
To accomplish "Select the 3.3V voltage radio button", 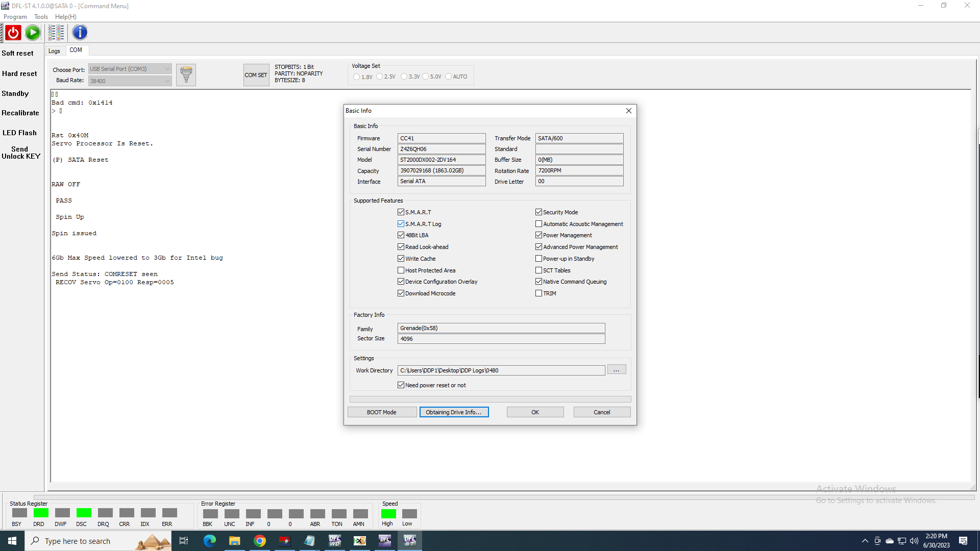I will coord(404,77).
